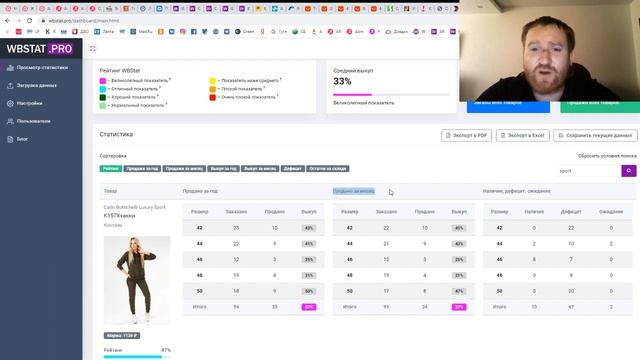Click Экспорт в PDF button
The width and height of the screenshot is (640, 360).
click(466, 136)
